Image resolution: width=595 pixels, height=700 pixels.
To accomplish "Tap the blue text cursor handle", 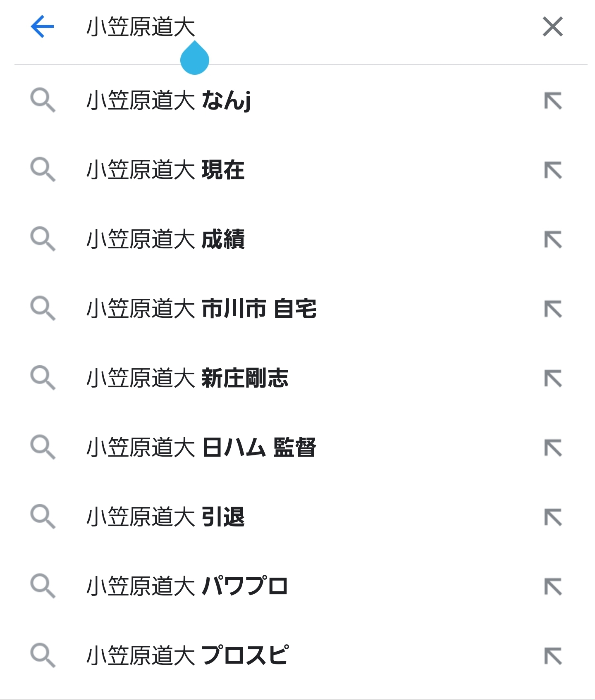I will 195,59.
